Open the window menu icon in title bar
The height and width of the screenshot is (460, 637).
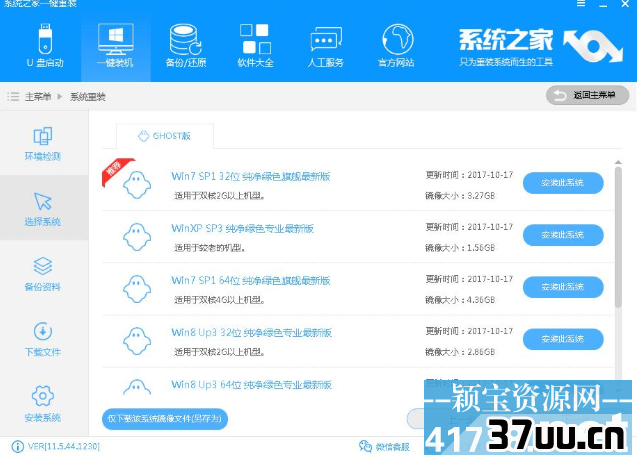click(x=581, y=4)
